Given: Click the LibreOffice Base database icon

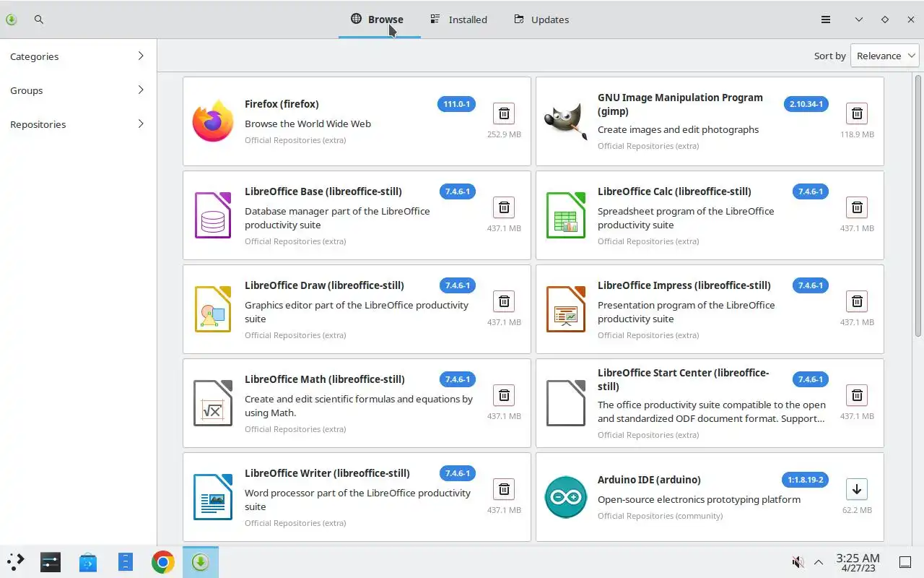Looking at the screenshot, I should (213, 215).
